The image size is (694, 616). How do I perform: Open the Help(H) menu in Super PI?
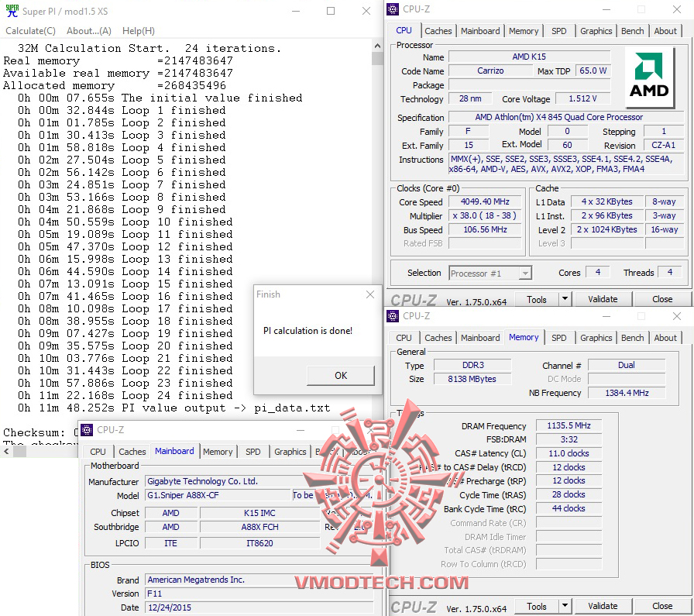139,31
